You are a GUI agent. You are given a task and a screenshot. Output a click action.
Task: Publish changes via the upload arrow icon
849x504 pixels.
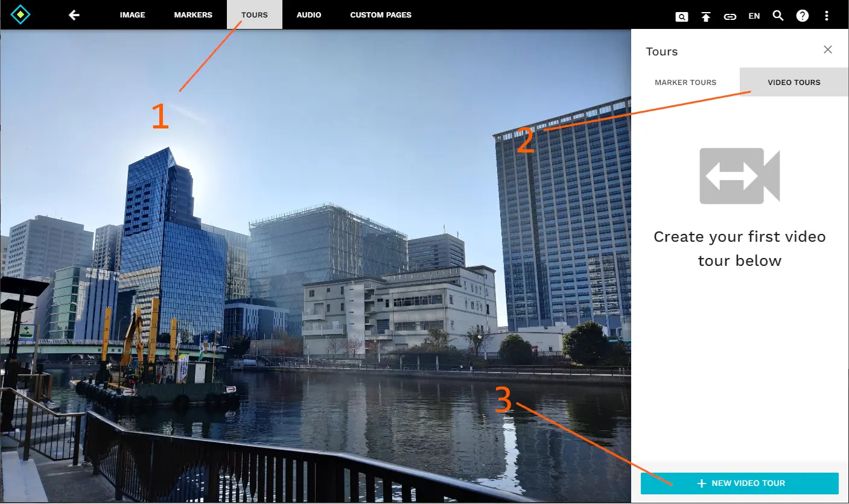706,16
